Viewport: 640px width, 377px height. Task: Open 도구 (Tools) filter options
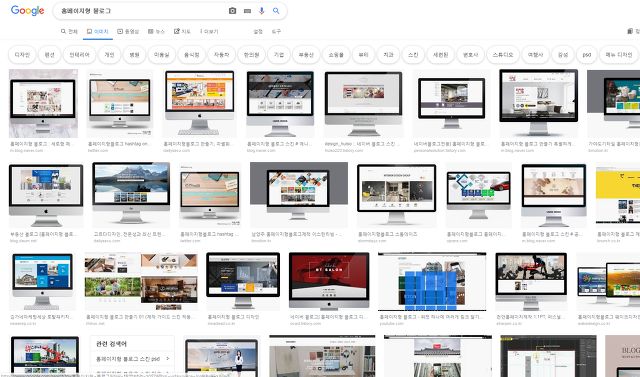coord(276,31)
